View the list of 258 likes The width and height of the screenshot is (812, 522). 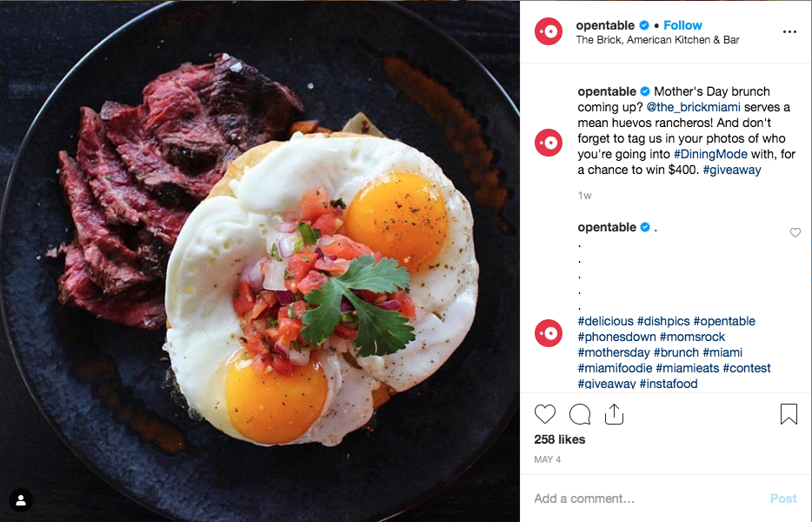click(x=560, y=439)
